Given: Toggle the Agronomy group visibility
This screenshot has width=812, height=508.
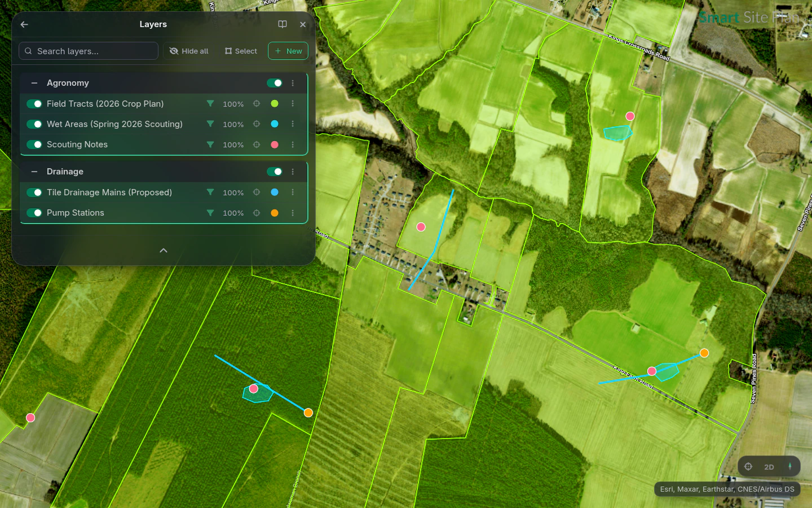Looking at the screenshot, I should (275, 83).
